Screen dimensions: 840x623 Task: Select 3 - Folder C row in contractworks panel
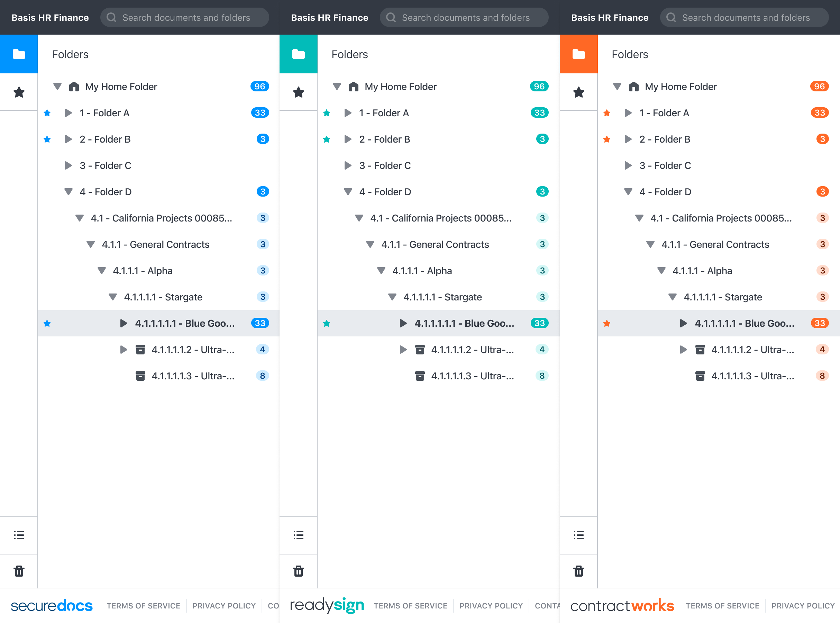[x=719, y=165]
